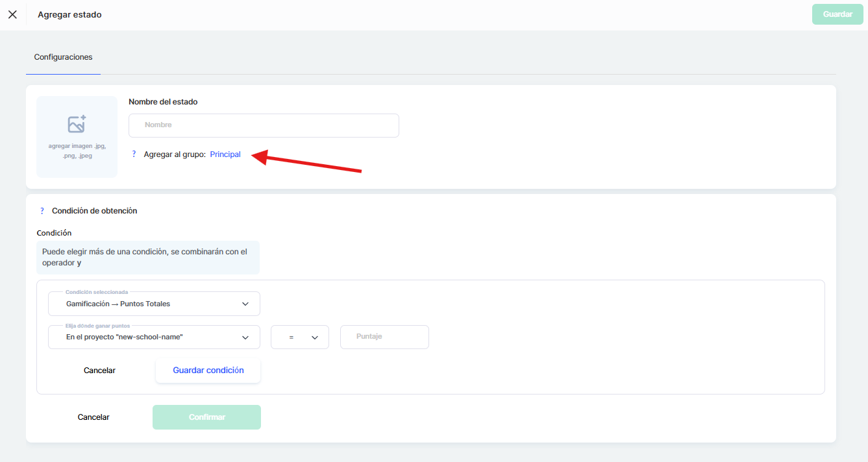The image size is (868, 462).
Task: Click the 'Nombre del estado' label
Action: 163,102
